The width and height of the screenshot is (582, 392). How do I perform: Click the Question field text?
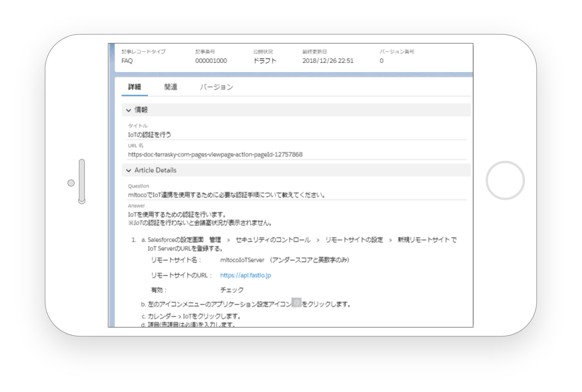click(x=226, y=195)
